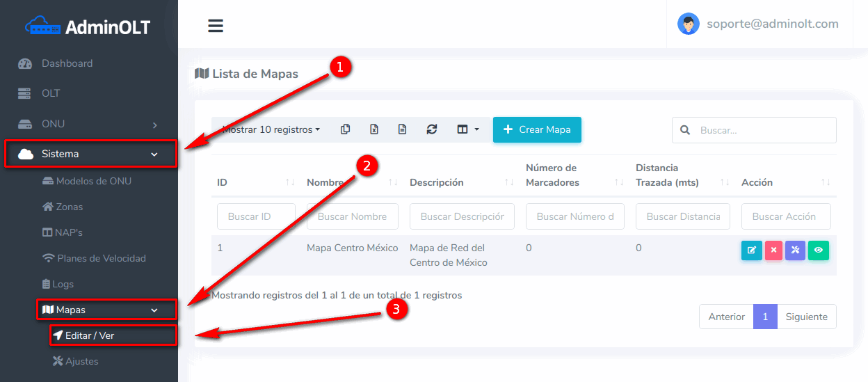868x382 pixels.
Task: Click the copy table icon in toolbar
Action: coord(345,129)
